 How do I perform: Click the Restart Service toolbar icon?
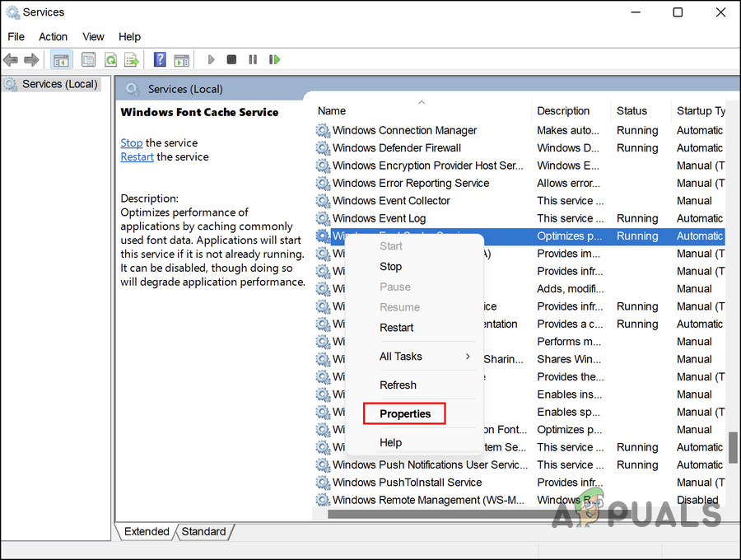(274, 60)
